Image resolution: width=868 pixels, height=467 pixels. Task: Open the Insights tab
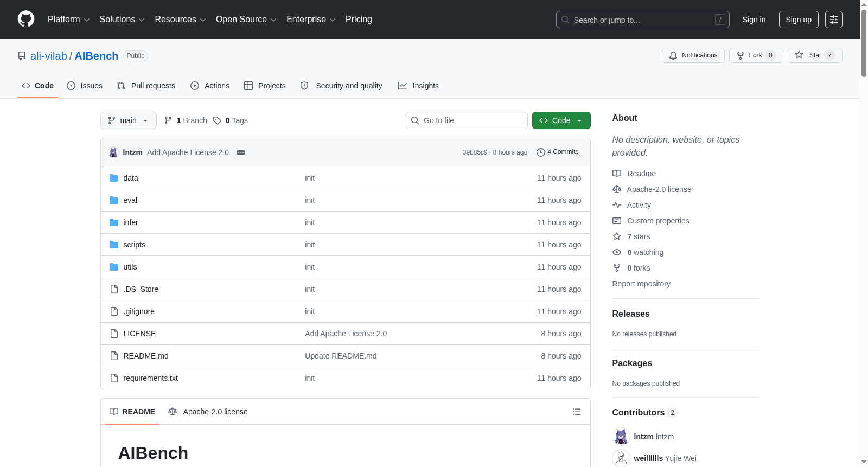418,86
